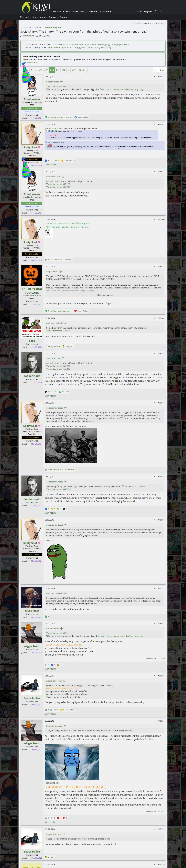Share post #13,549 with the share icon
This screenshot has height=868, width=186.
(x=155, y=477)
